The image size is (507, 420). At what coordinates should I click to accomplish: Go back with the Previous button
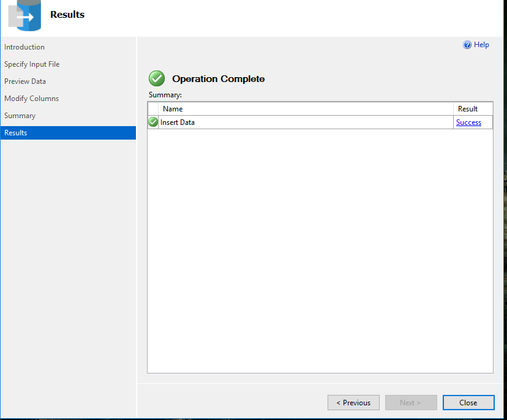(353, 402)
